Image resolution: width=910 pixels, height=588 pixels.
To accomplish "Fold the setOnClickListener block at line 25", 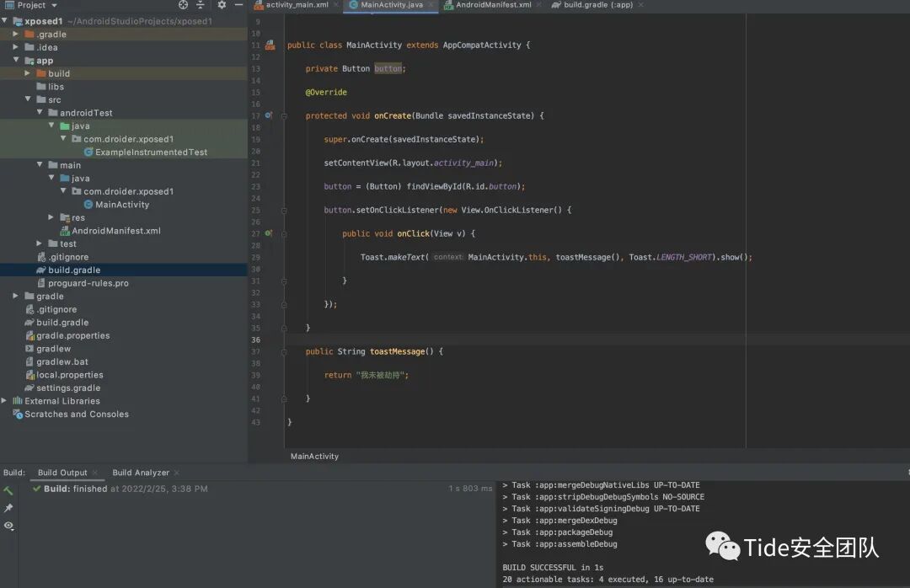I will [285, 210].
